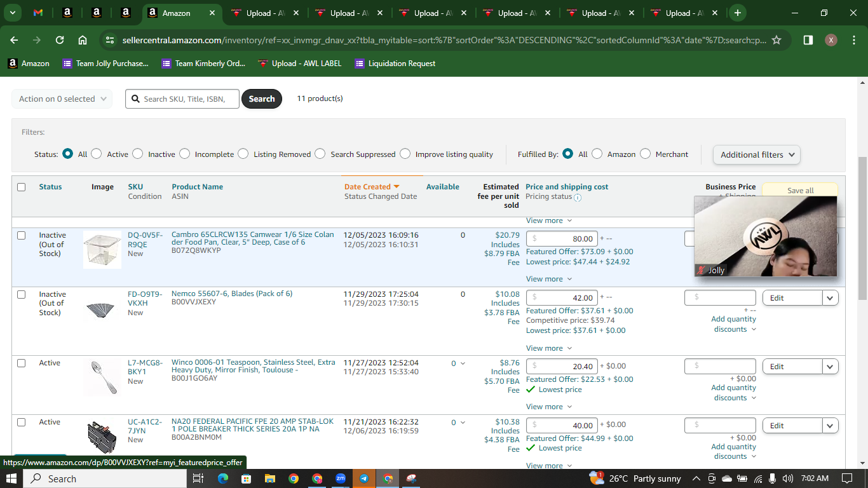The image size is (868, 488).
Task: Select the All status radio button
Action: tap(67, 154)
